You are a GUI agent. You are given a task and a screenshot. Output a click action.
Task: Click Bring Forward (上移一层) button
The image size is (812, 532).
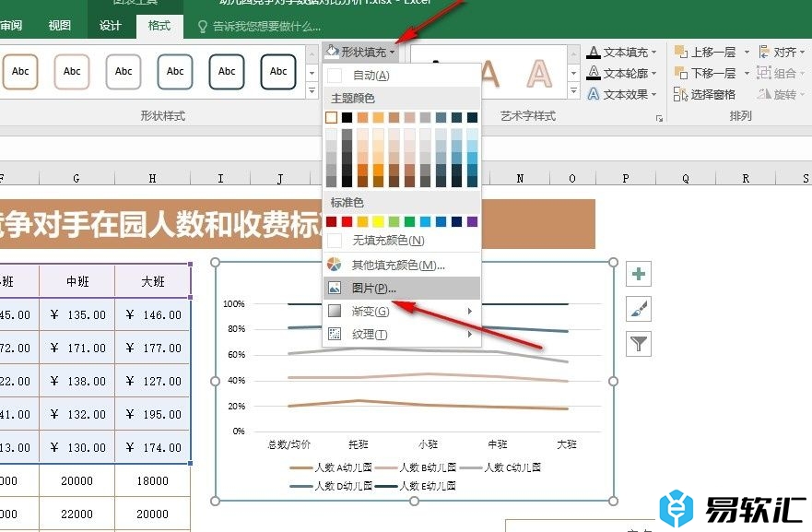(705, 53)
